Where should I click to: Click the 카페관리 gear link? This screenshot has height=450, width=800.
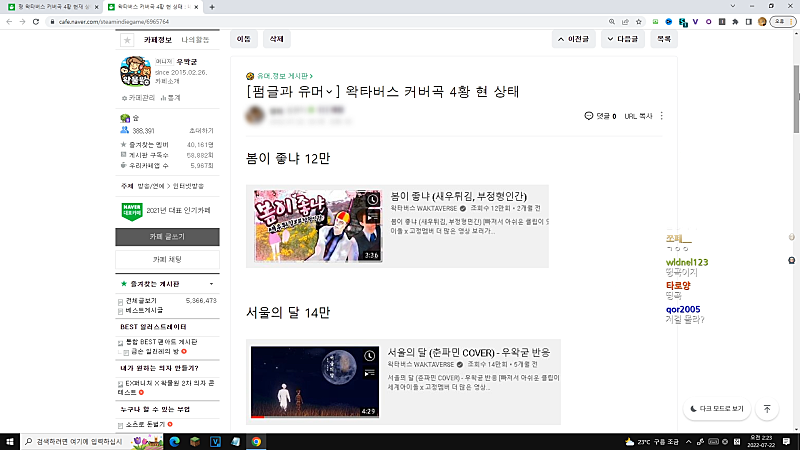138,98
